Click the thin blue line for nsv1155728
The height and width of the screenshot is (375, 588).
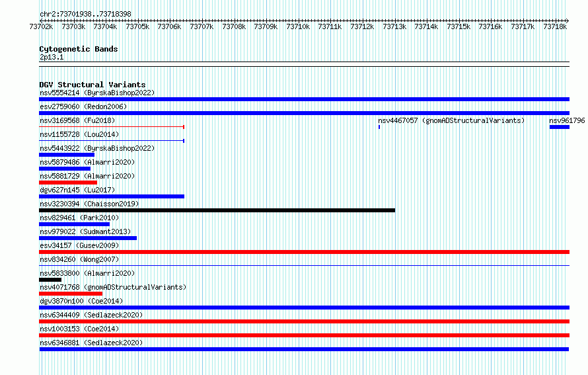112,141
